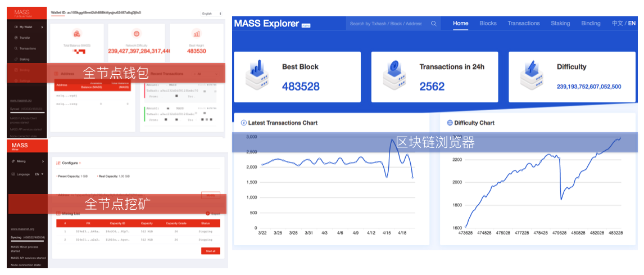This screenshot has height=275, width=644.
Task: Click the Configure heading in the miner
Action: pos(70,163)
